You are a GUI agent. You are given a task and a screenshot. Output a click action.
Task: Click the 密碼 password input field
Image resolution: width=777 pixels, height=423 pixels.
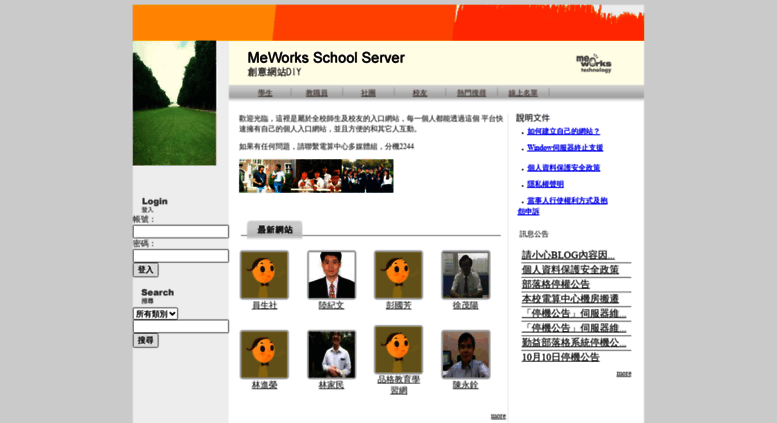pos(181,256)
